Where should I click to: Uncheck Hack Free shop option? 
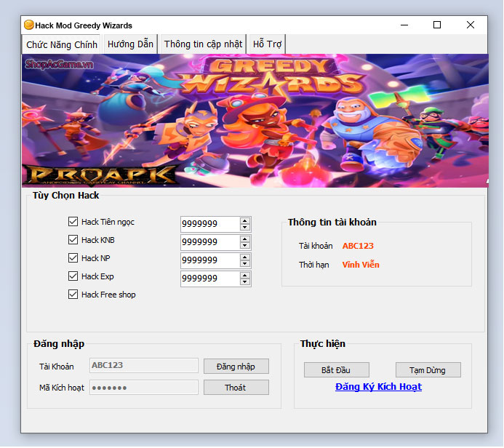pos(73,295)
